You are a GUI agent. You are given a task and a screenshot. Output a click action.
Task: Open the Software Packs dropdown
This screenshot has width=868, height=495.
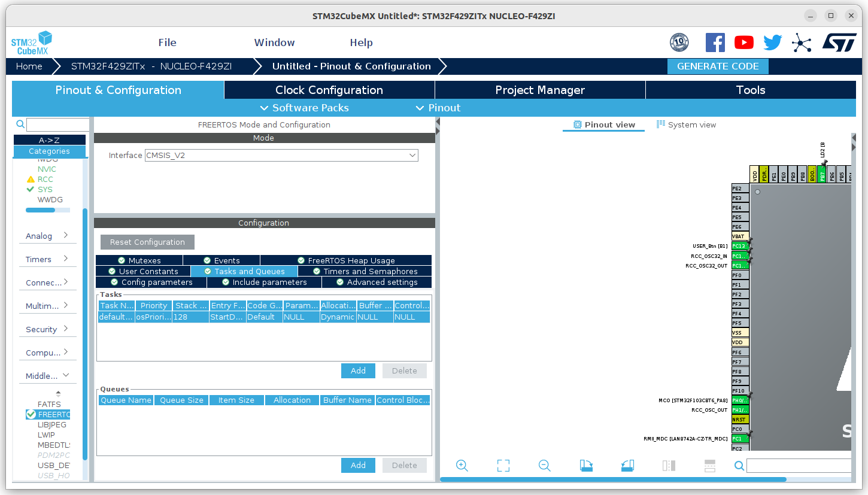pos(304,108)
